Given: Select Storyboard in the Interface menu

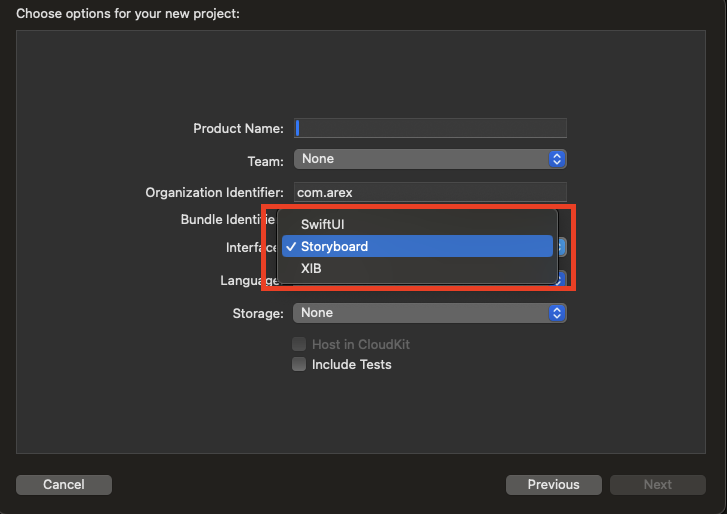Looking at the screenshot, I should (334, 246).
